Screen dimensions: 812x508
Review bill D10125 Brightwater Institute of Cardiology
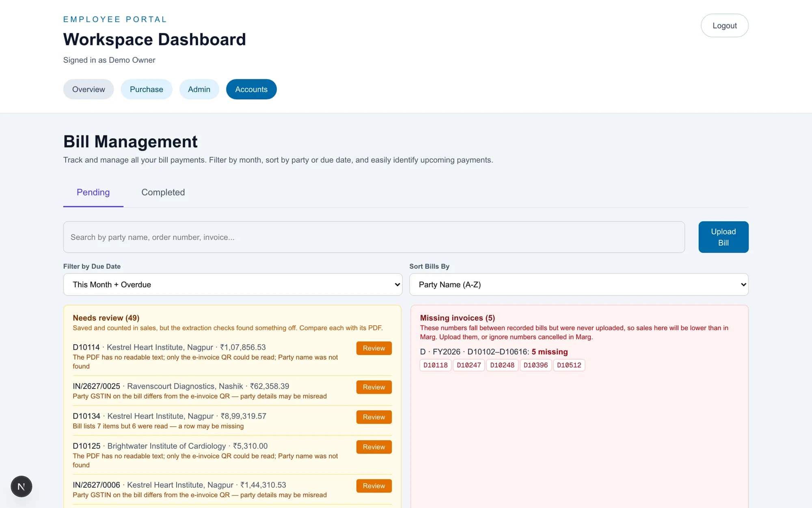[x=374, y=447]
